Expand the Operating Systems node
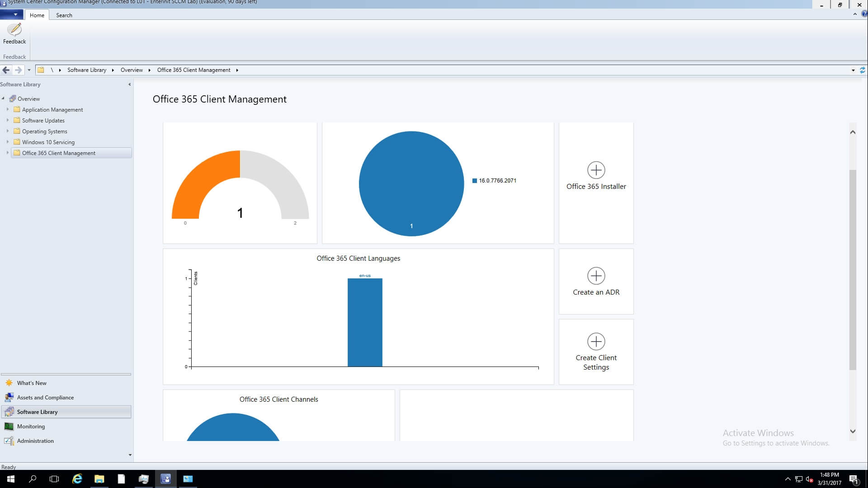The height and width of the screenshot is (488, 868). (x=8, y=131)
